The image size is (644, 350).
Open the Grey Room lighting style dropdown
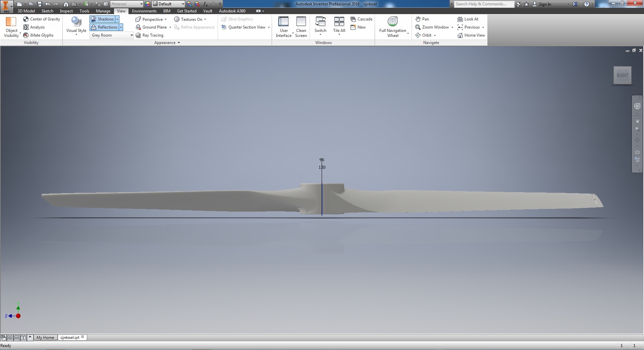click(112, 35)
